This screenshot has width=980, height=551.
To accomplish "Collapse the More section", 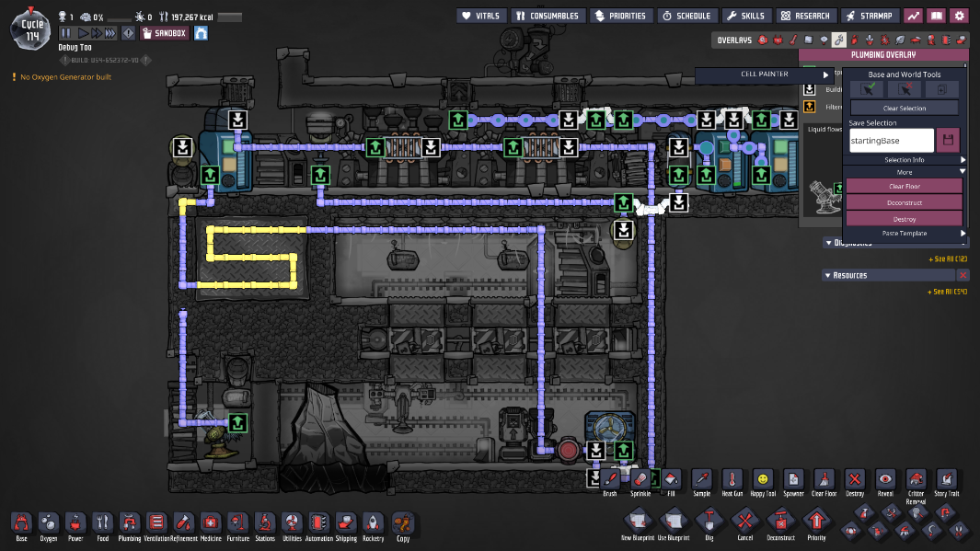I will pos(905,172).
